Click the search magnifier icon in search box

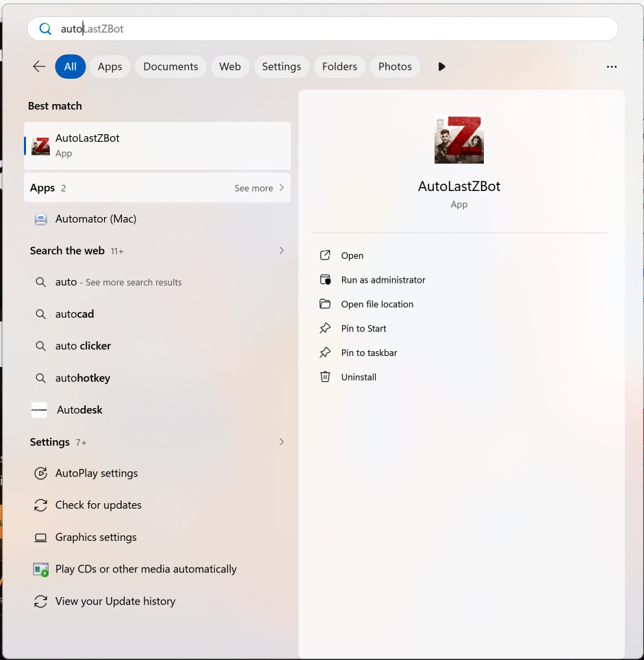[45, 29]
